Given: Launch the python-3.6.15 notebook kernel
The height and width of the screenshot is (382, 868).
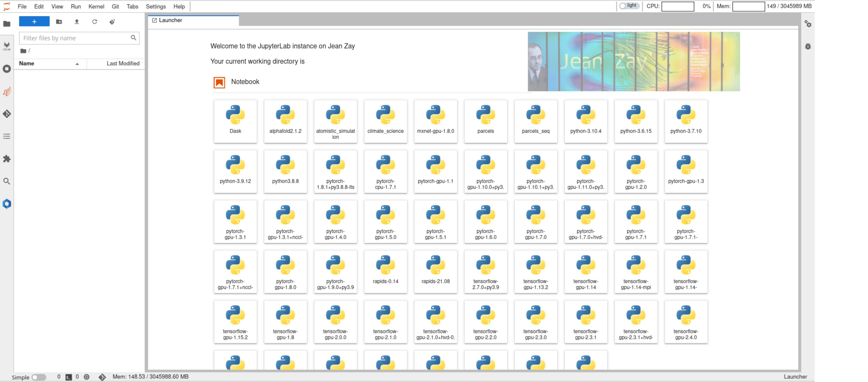Looking at the screenshot, I should (636, 121).
